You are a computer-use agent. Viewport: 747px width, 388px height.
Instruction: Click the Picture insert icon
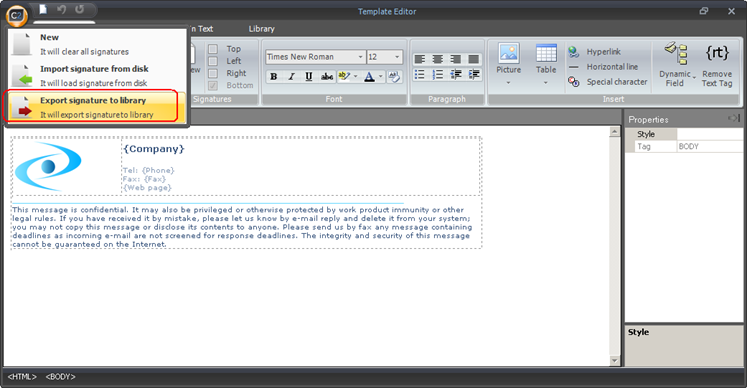[508, 53]
